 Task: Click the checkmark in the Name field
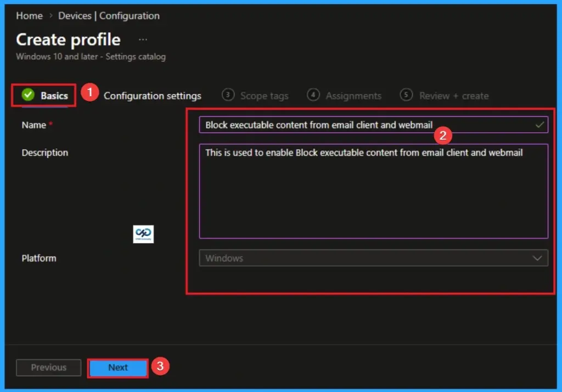(x=538, y=124)
